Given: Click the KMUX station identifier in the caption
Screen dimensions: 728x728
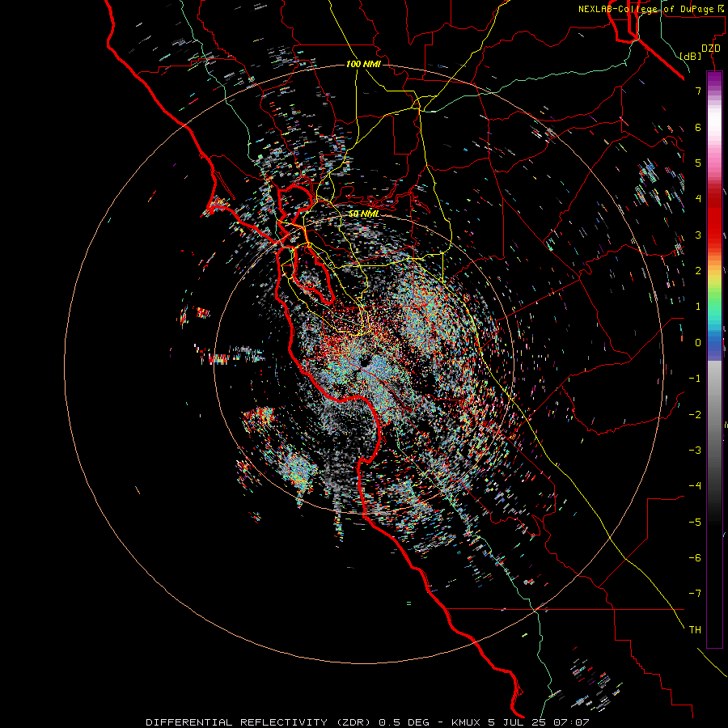Looking at the screenshot, I should [x=464, y=722].
